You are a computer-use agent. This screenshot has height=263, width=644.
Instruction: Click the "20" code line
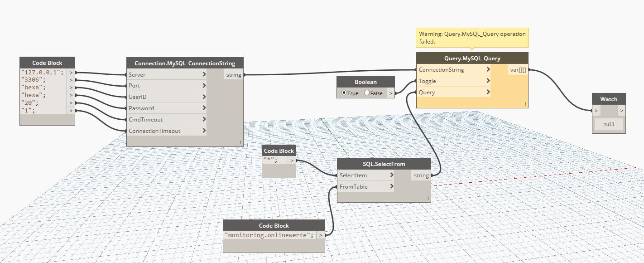pyautogui.click(x=30, y=103)
